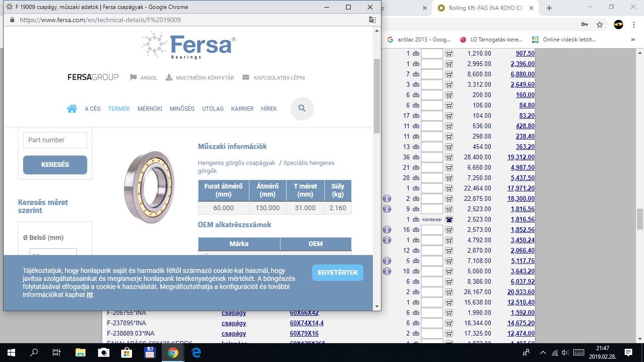644x362 pixels.
Task: Click the phone icon beside Kondorosi
Action: coord(449,220)
